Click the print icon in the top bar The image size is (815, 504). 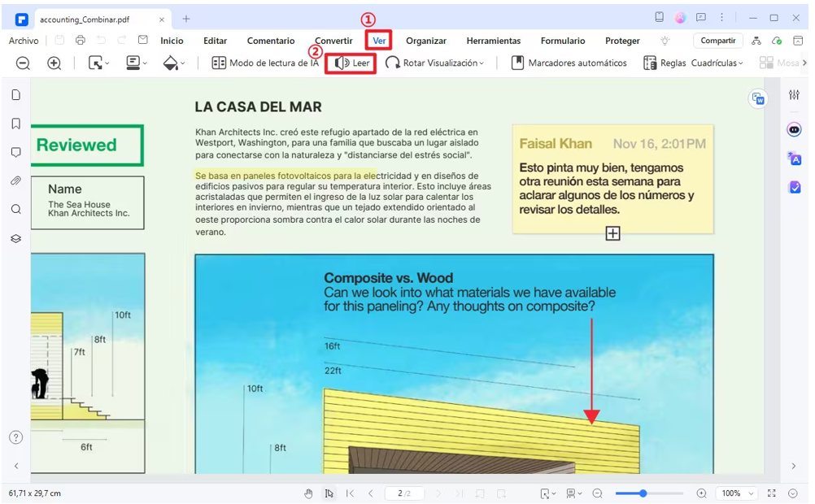click(80, 41)
